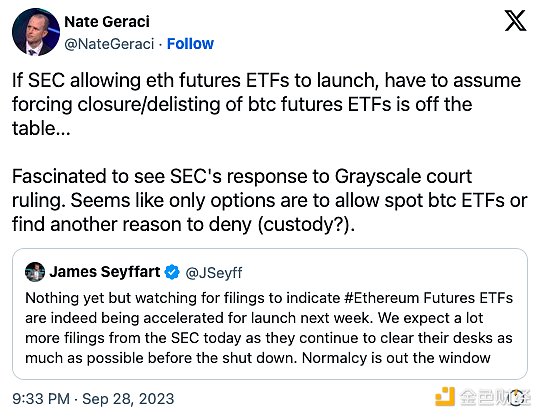Image resolution: width=542 pixels, height=417 pixels.
Task: Click the 金色财经 watermark text
Action: [494, 397]
